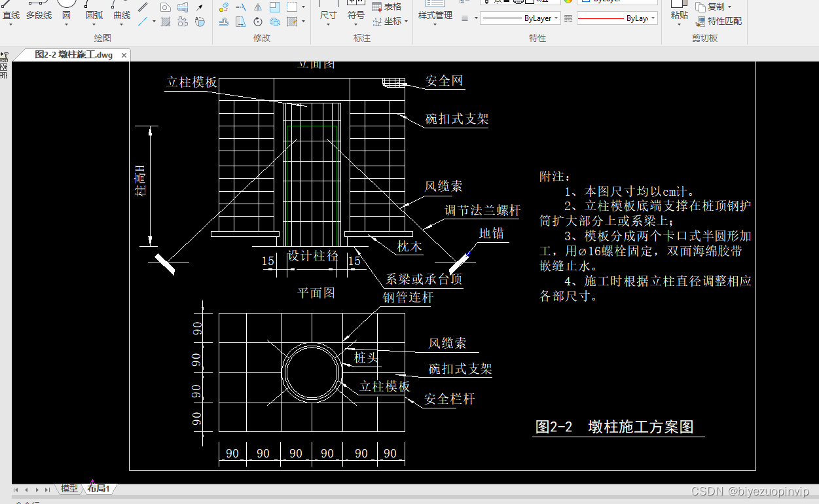
Task: Click the 钢管连杆 label in the plan view
Action: 408,298
